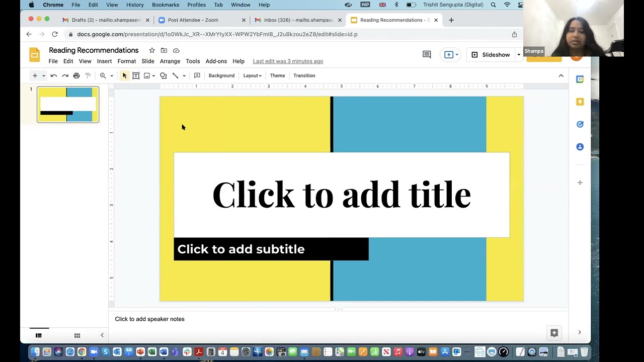This screenshot has width=644, height=362.
Task: Open the Layout dropdown
Action: click(252, 75)
